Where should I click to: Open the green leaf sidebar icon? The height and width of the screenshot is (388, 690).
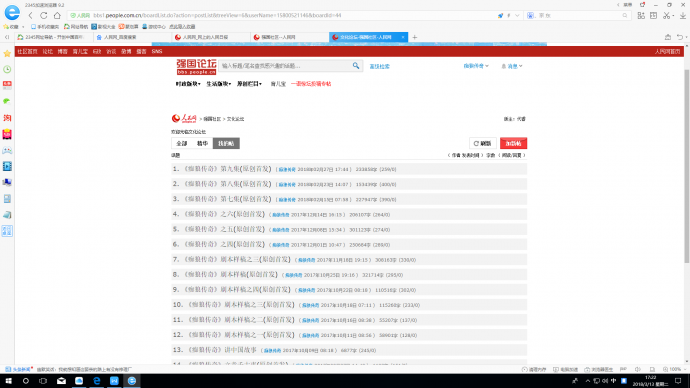point(7,101)
